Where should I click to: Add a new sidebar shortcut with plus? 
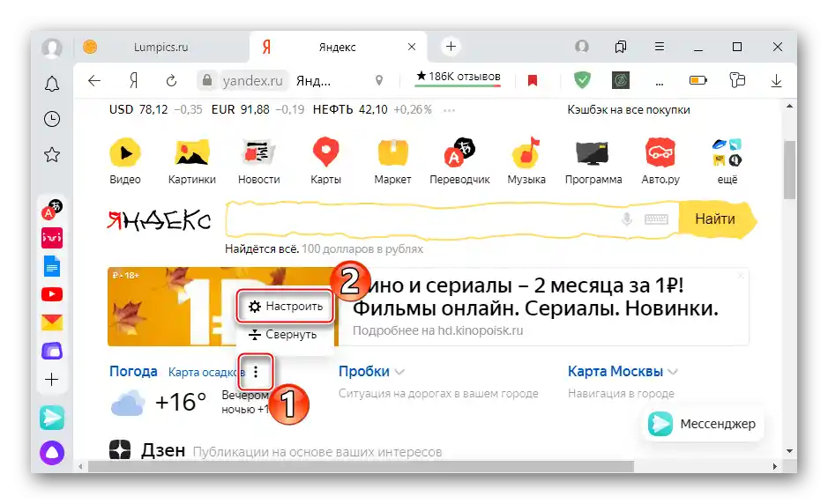[52, 380]
